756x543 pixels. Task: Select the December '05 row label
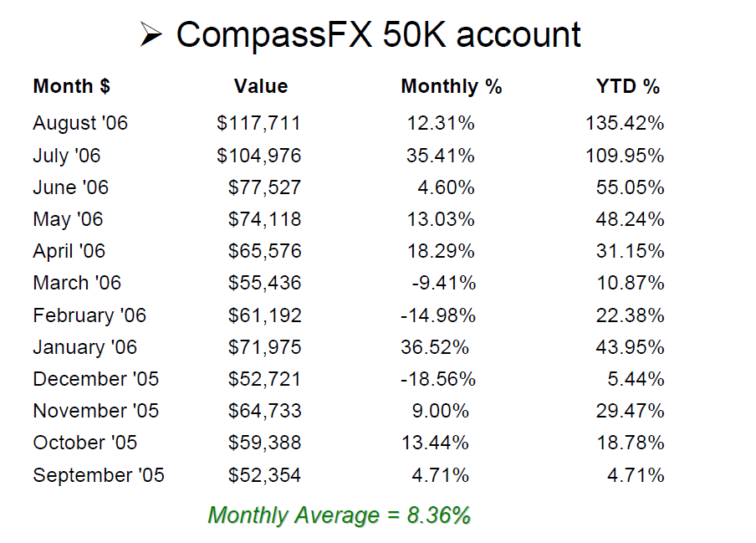[x=95, y=379]
